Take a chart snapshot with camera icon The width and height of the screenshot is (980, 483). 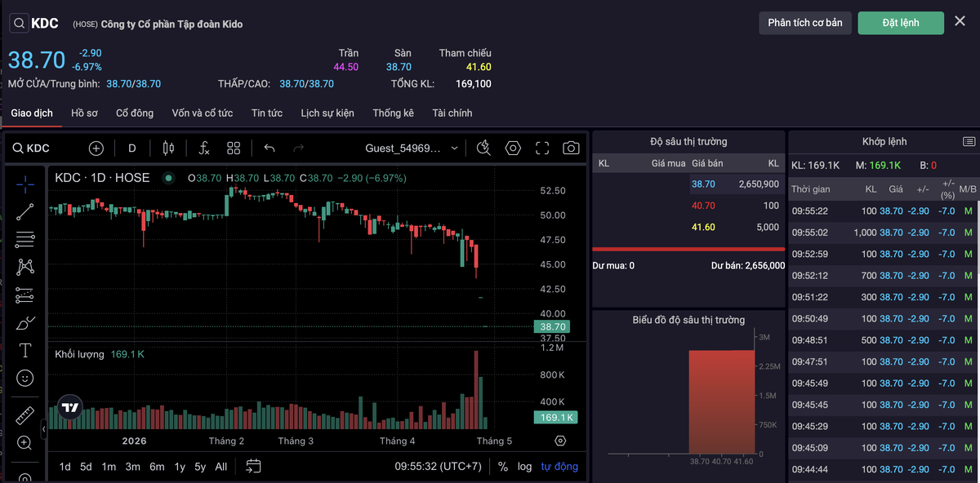(x=571, y=148)
